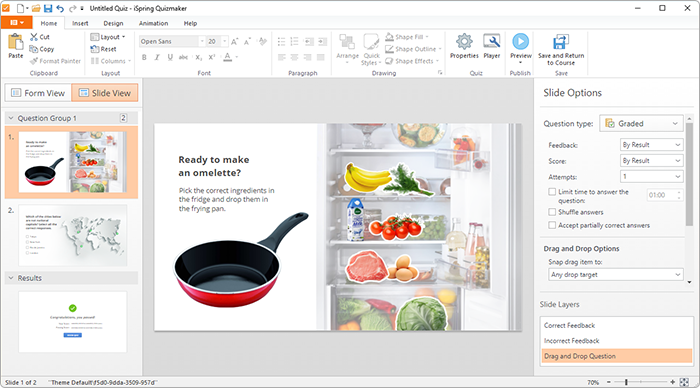Click the Undo arrow in title bar
Viewport: 700px width, 388px height.
(60, 8)
